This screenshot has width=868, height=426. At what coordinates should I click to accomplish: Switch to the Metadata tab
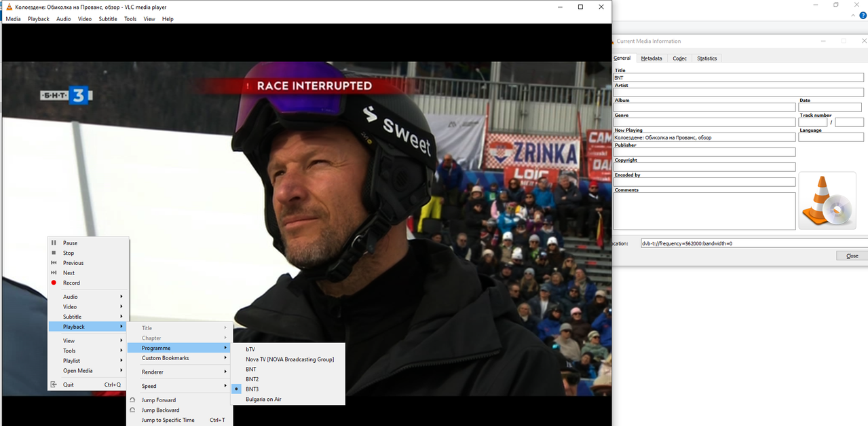(x=652, y=58)
